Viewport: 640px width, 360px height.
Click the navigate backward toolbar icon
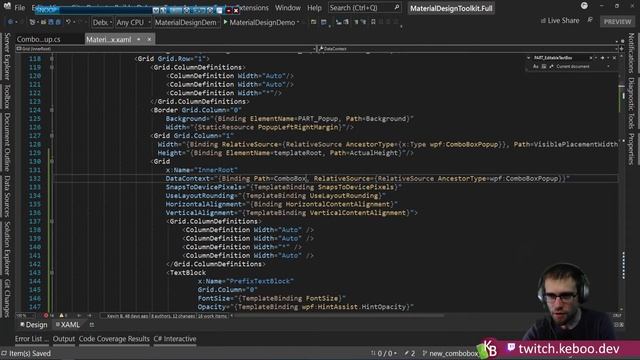11,22
